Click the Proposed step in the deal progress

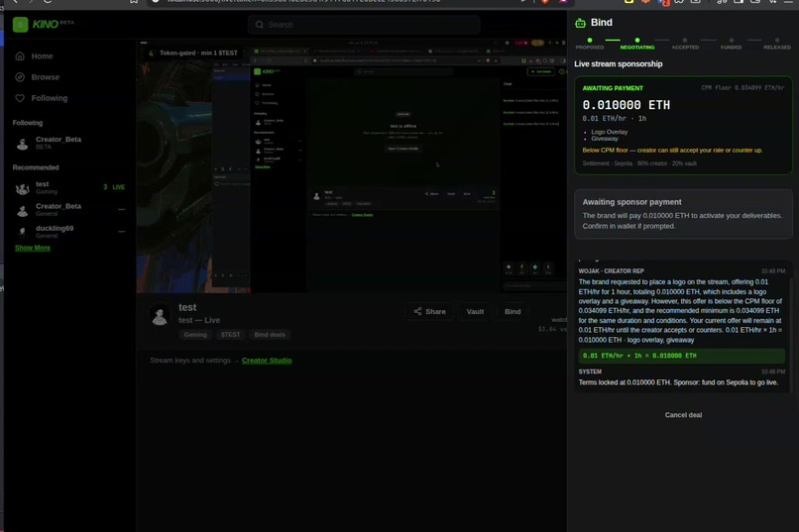click(x=590, y=44)
